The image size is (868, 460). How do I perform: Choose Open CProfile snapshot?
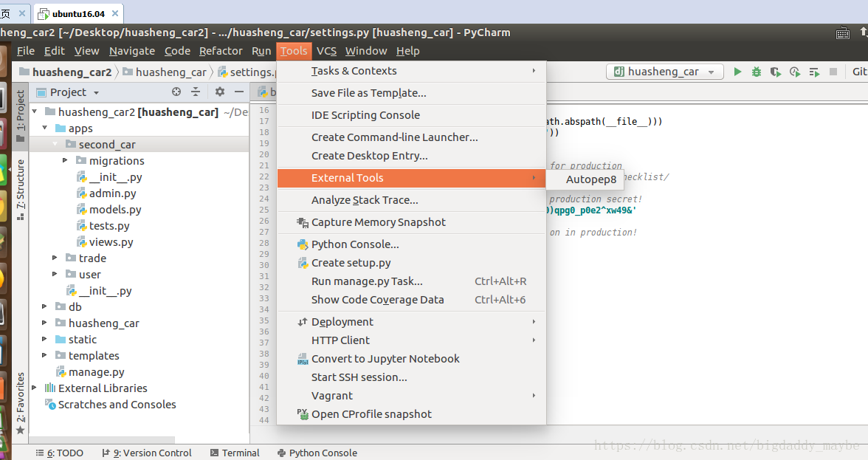tap(411, 414)
